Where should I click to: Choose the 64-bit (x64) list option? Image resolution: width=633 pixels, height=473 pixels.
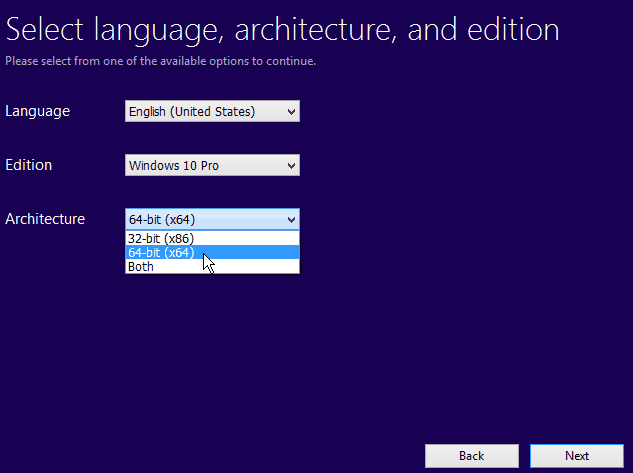212,253
